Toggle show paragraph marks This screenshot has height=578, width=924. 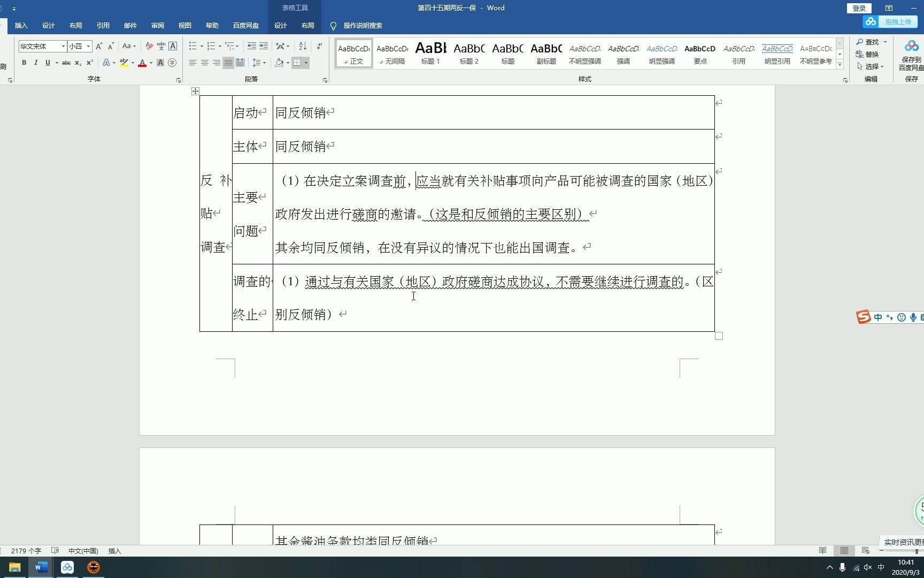coord(319,46)
